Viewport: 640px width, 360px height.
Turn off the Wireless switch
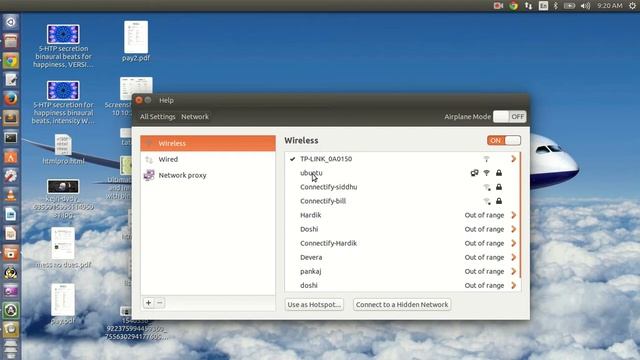pos(504,140)
